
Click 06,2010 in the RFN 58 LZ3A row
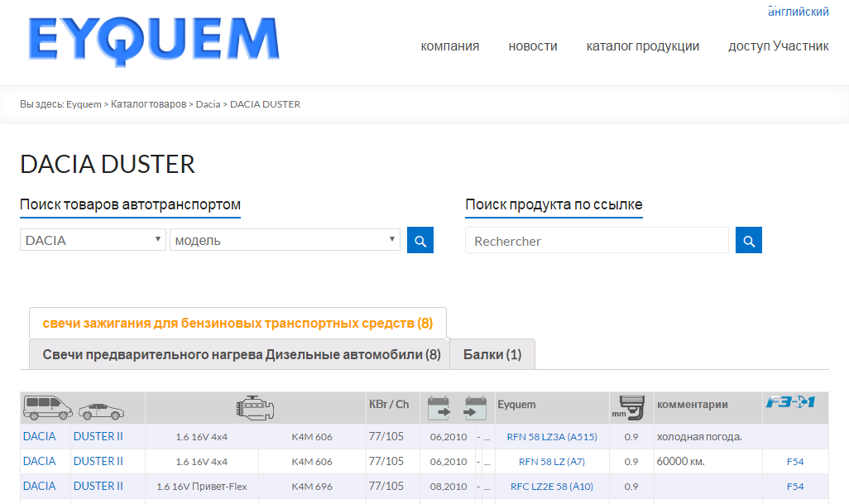coord(448,437)
